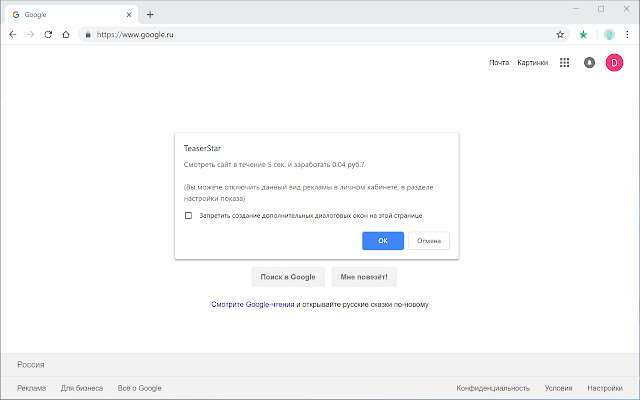Open the Google apps grid
Viewport: 640px width, 400px height.
[x=564, y=62]
